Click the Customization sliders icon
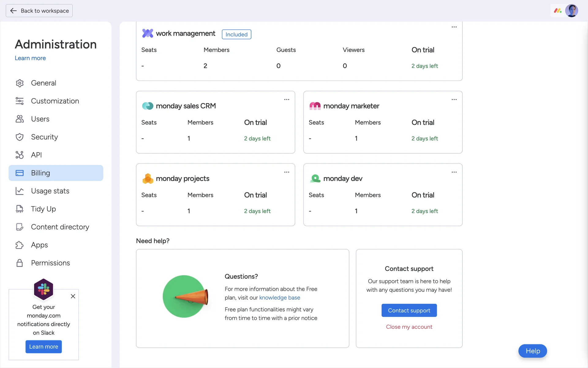Image resolution: width=588 pixels, height=368 pixels. pyautogui.click(x=20, y=101)
